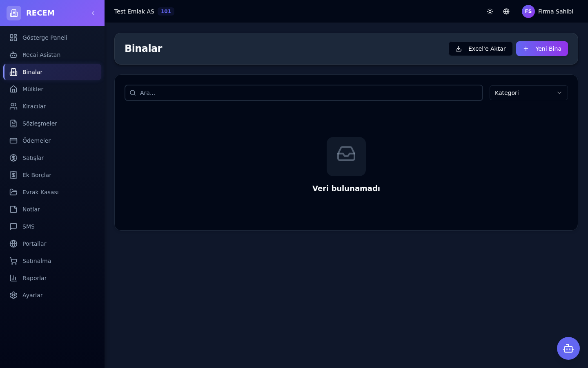Click the Binalar building icon in sidebar
This screenshot has width=588, height=368.
(x=13, y=72)
